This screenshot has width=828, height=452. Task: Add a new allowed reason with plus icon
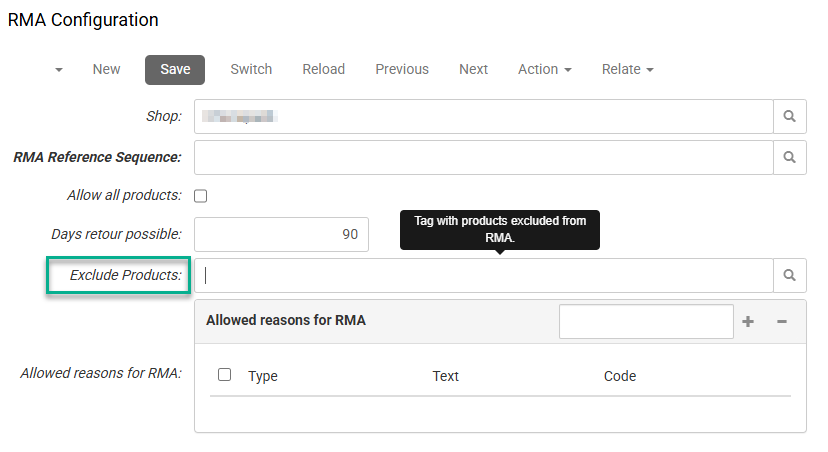748,321
